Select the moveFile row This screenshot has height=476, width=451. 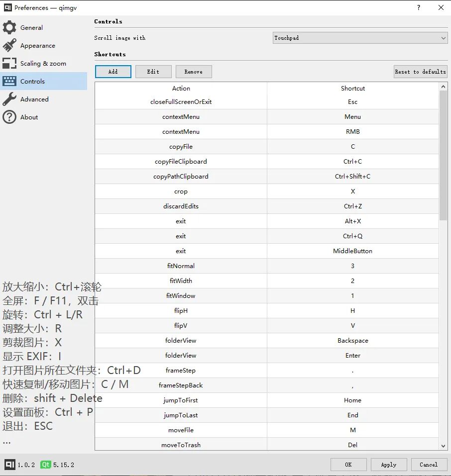[267, 430]
